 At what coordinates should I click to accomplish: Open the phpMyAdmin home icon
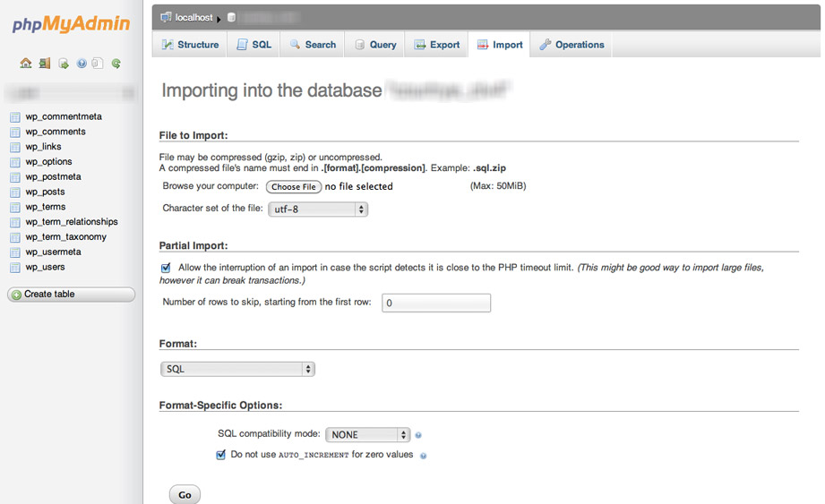[26, 63]
